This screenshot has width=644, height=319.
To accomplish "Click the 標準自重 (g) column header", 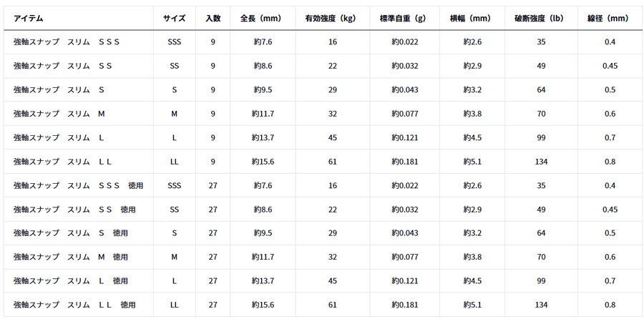I will [404, 19].
